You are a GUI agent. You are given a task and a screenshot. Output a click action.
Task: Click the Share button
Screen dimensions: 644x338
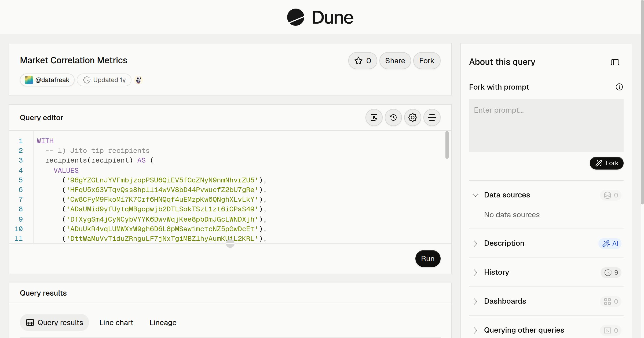point(395,61)
